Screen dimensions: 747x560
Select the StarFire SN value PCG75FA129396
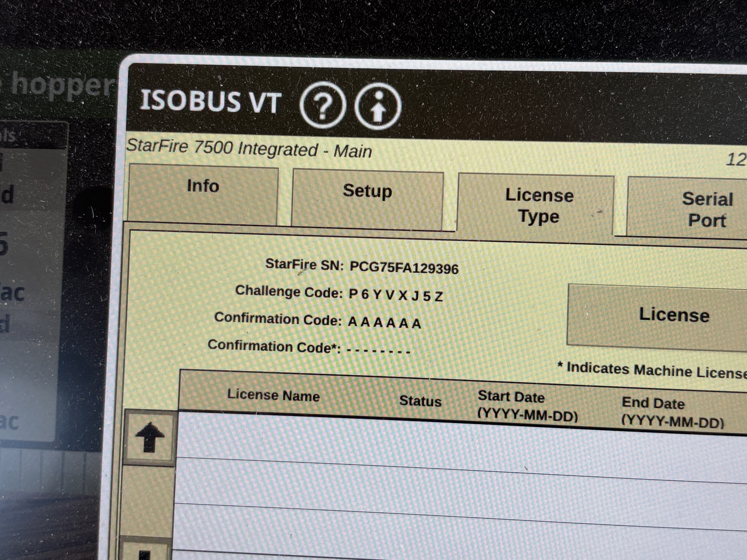click(x=404, y=268)
